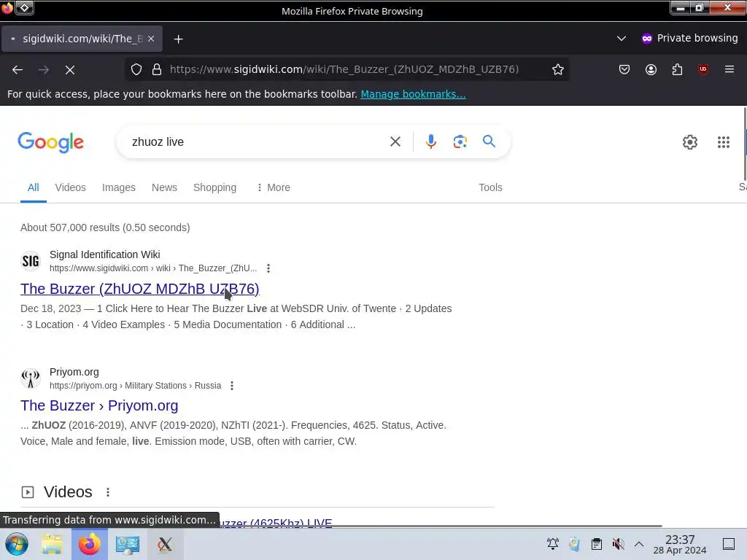Screen dimensions: 747x560
Task: Open clock showing 23:37
Action: click(680, 544)
